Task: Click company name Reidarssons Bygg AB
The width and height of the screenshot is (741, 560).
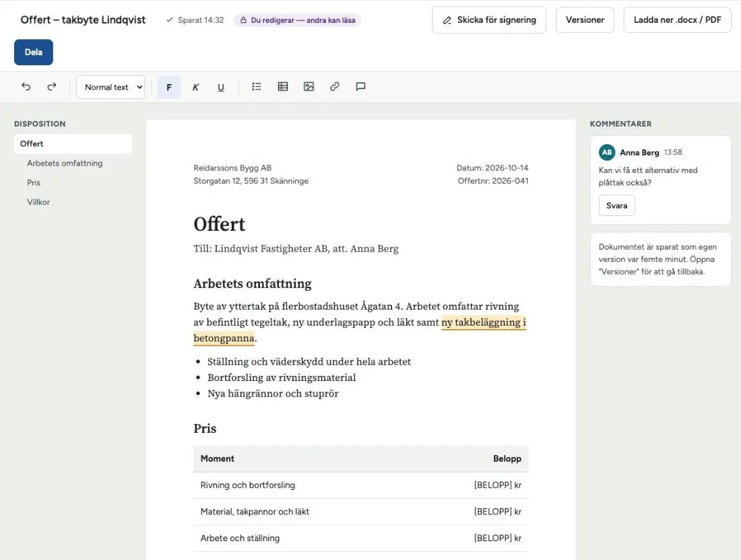Action: coord(232,168)
